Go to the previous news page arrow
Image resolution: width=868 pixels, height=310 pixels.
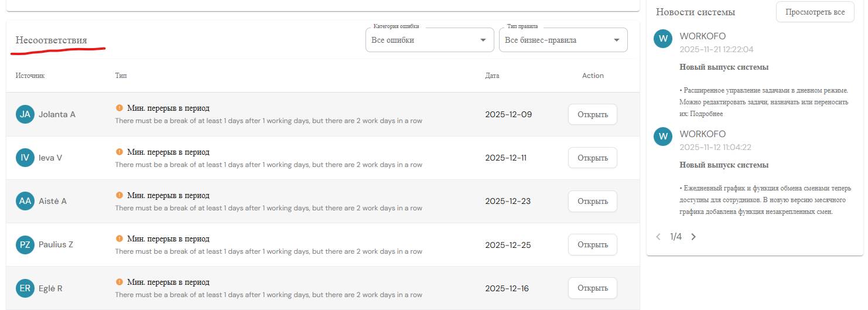tap(658, 237)
